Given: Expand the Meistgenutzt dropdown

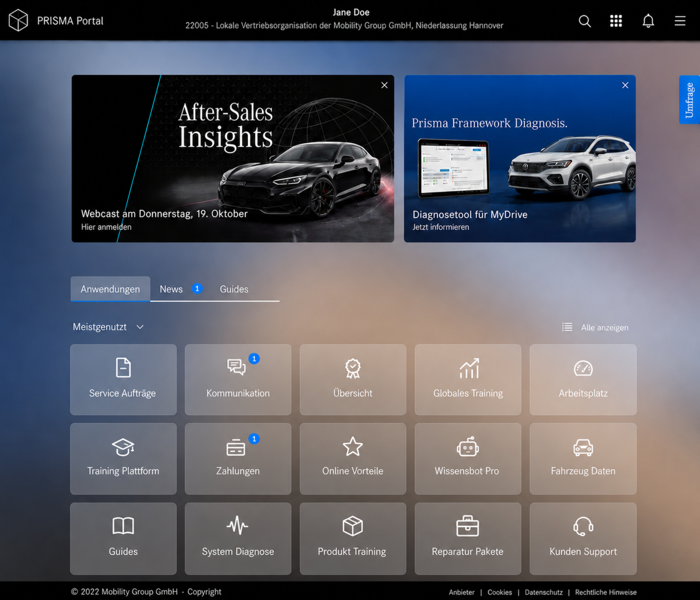Looking at the screenshot, I should [x=108, y=327].
